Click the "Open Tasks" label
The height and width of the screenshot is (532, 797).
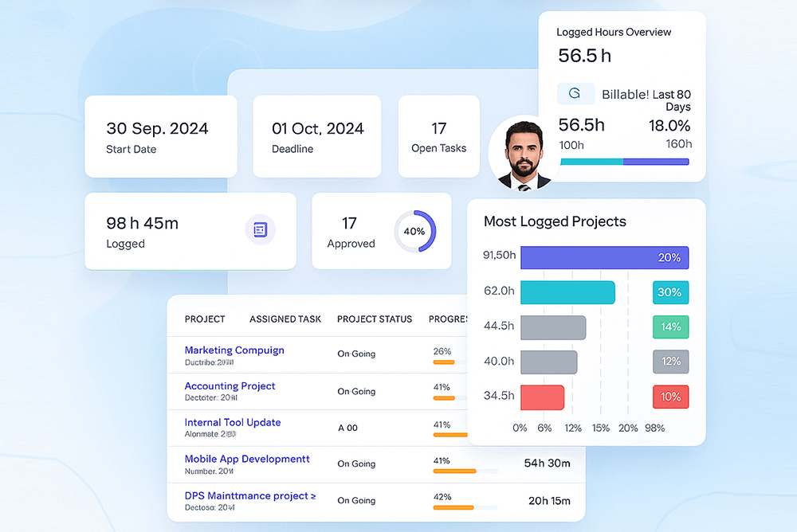tap(438, 148)
